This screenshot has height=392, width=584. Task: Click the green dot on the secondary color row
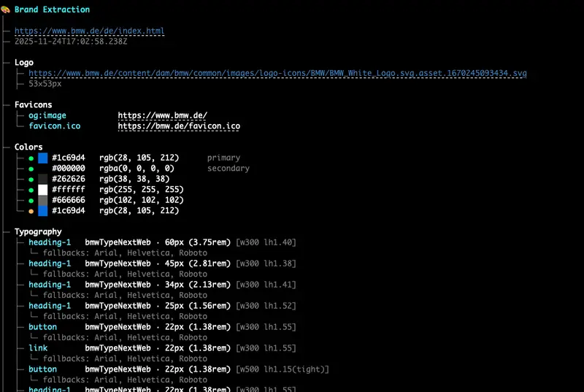click(x=31, y=169)
